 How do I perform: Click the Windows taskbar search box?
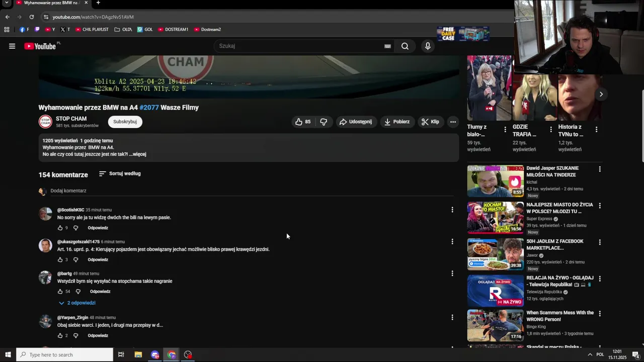[64, 355]
